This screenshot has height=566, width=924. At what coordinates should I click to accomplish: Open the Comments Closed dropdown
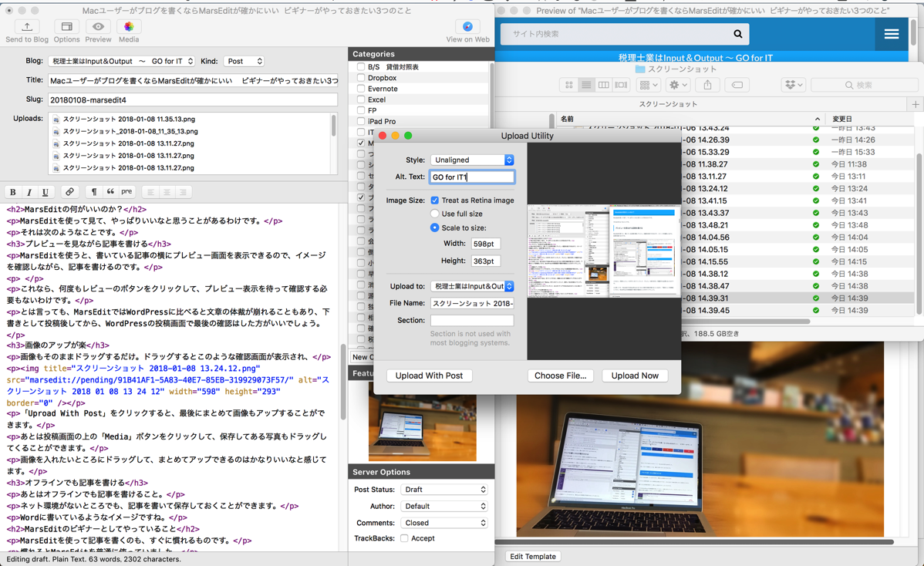[444, 523]
